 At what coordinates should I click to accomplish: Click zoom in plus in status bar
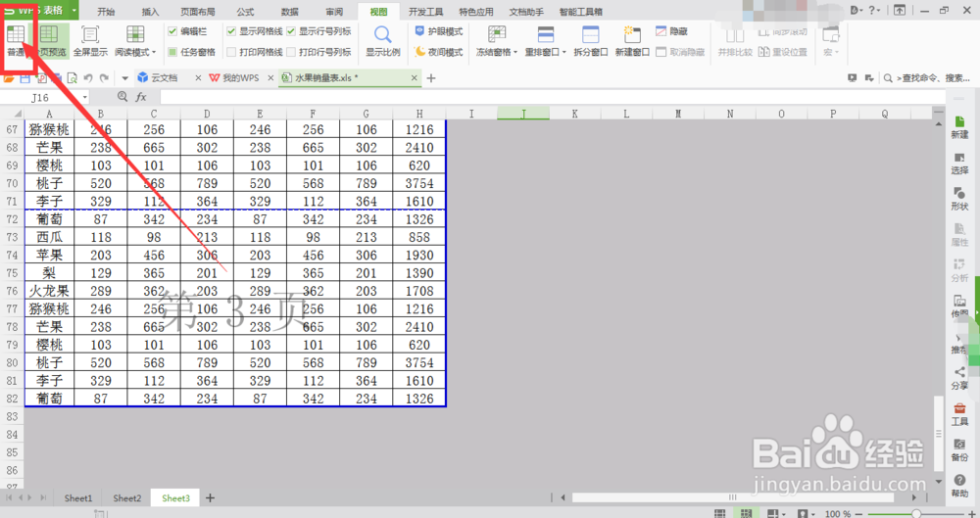click(972, 514)
